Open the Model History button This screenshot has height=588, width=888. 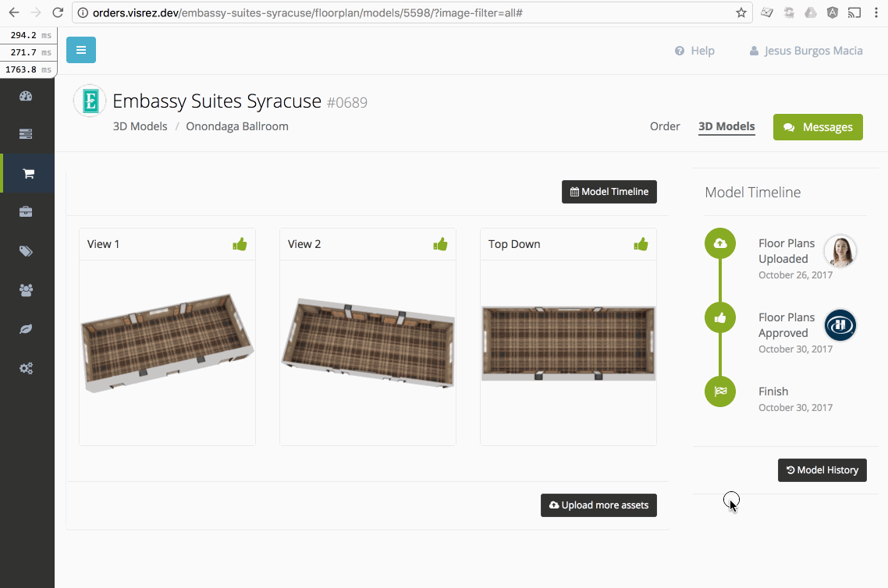(x=822, y=470)
